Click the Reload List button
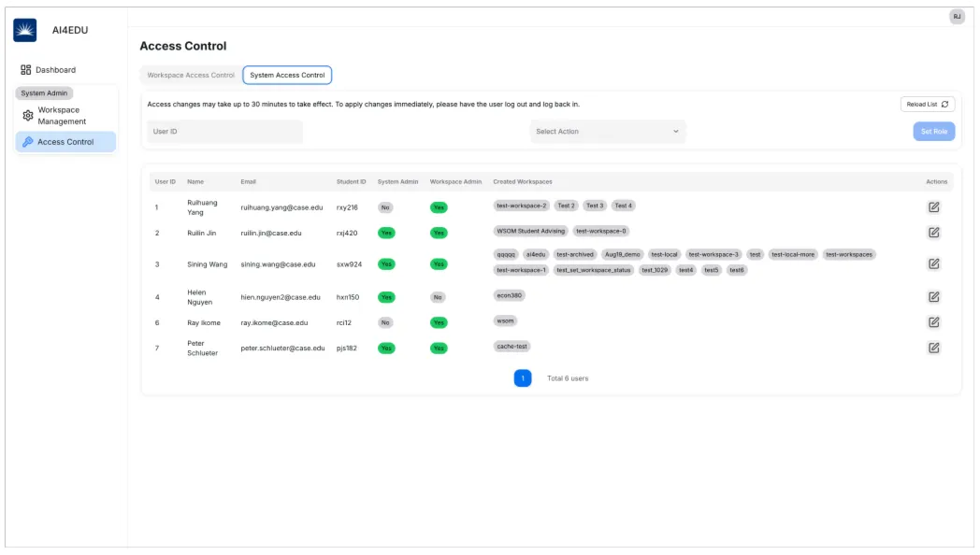 coord(928,105)
